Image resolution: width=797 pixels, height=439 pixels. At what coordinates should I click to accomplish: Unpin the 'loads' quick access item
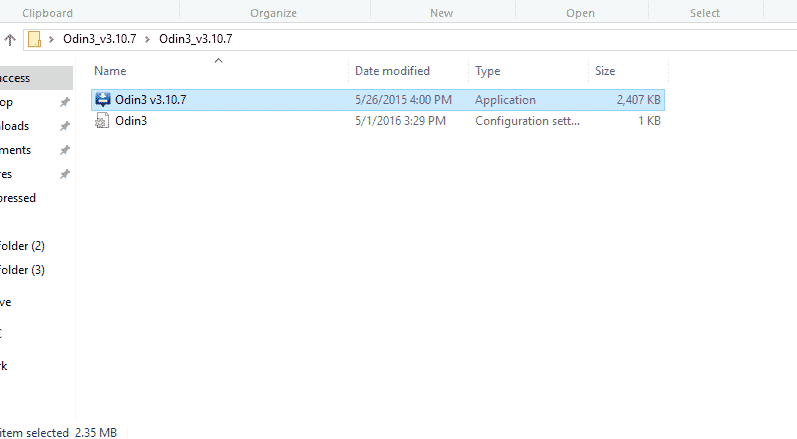(x=65, y=126)
